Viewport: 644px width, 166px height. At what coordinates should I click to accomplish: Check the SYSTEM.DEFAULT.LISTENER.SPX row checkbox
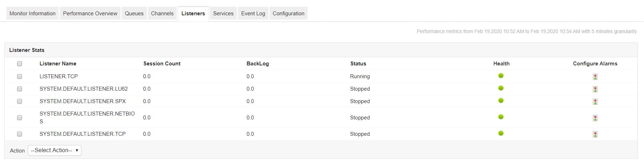point(20,101)
